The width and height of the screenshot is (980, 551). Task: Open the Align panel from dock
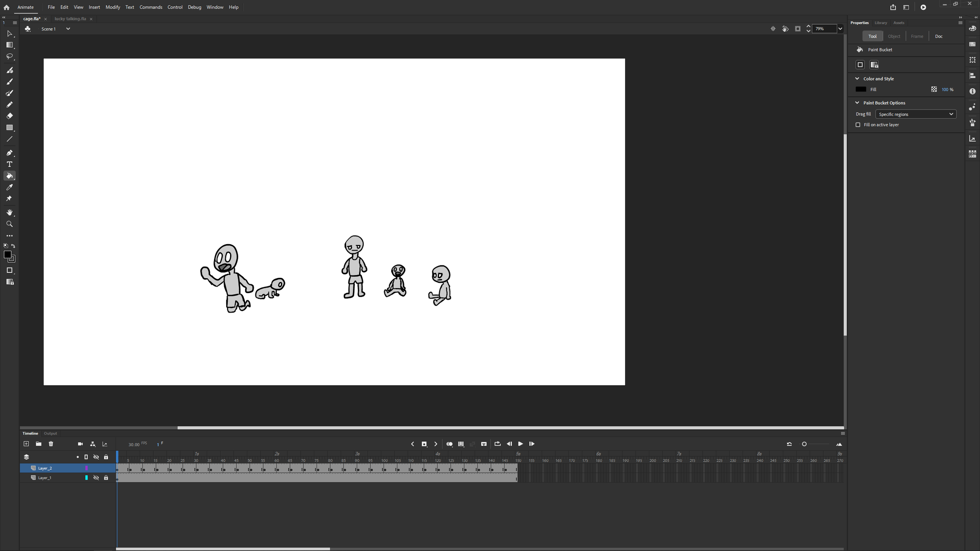973,76
